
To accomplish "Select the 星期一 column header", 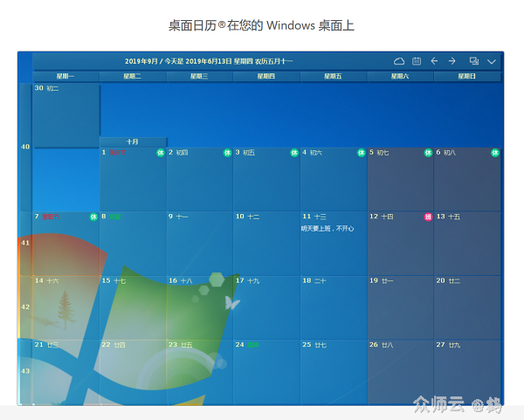I will tap(65, 77).
